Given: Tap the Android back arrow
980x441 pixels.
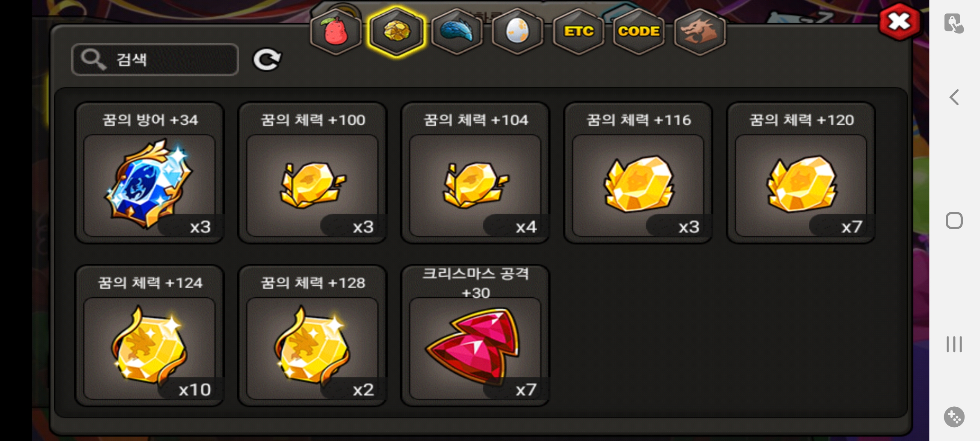Looking at the screenshot, I should 954,97.
